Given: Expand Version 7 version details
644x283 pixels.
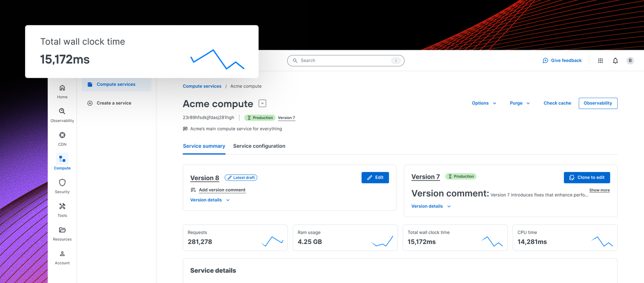Looking at the screenshot, I should pyautogui.click(x=431, y=206).
